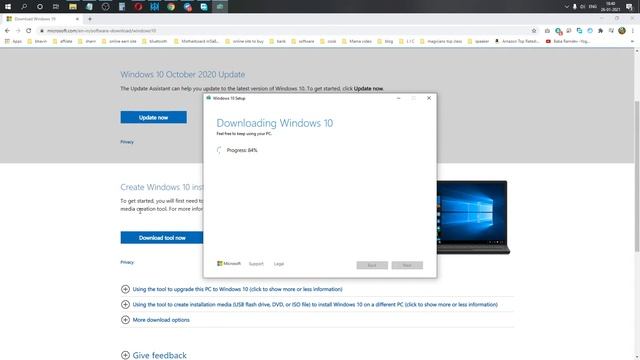This screenshot has width=640, height=360.
Task: Expand create installation media instructions
Action: point(309,304)
